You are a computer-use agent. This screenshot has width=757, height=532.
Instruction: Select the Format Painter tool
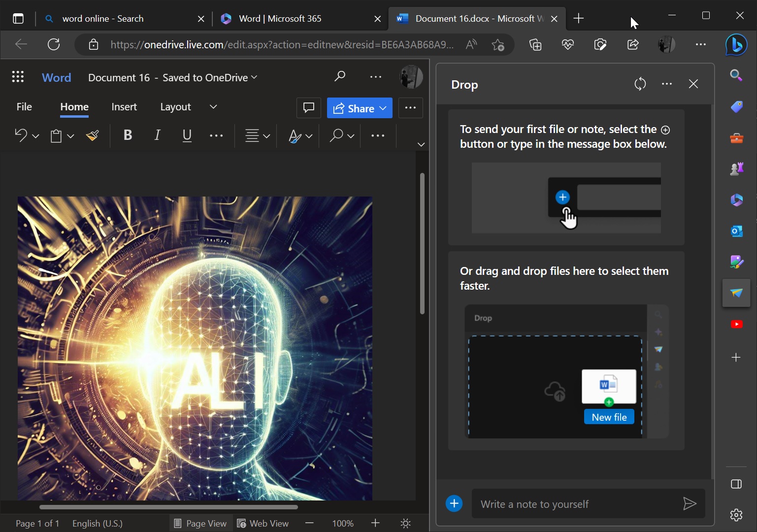92,135
